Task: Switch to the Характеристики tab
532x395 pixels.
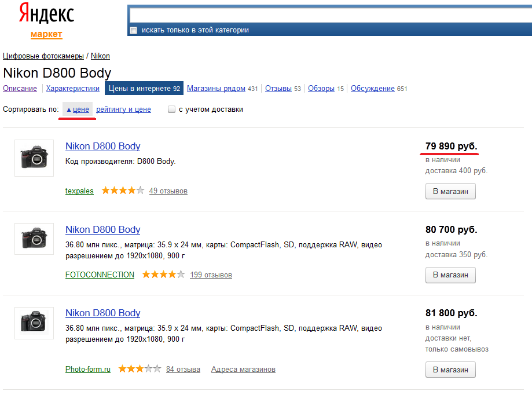Action: point(72,88)
